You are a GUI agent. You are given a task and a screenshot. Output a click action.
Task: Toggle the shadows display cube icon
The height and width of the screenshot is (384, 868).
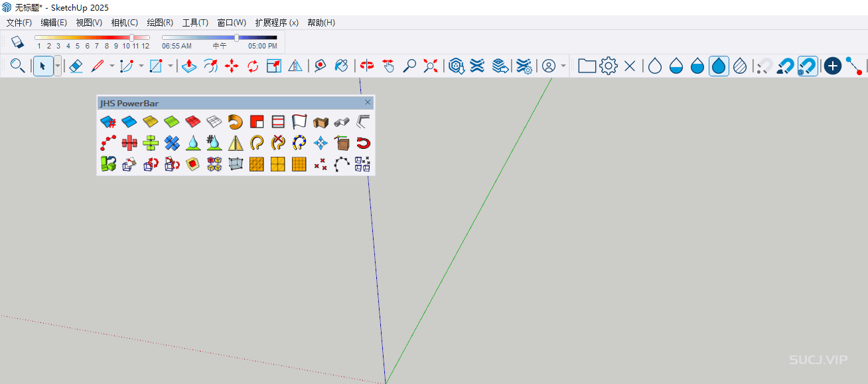[x=17, y=42]
